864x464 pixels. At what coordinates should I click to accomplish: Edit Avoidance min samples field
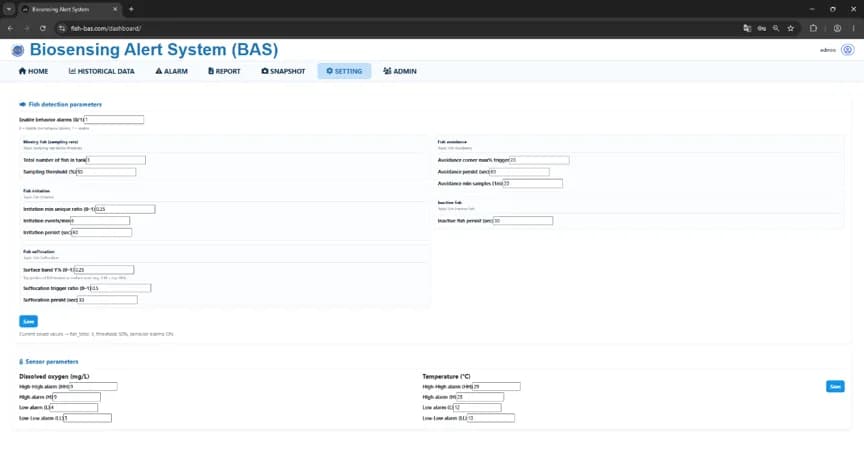533,184
